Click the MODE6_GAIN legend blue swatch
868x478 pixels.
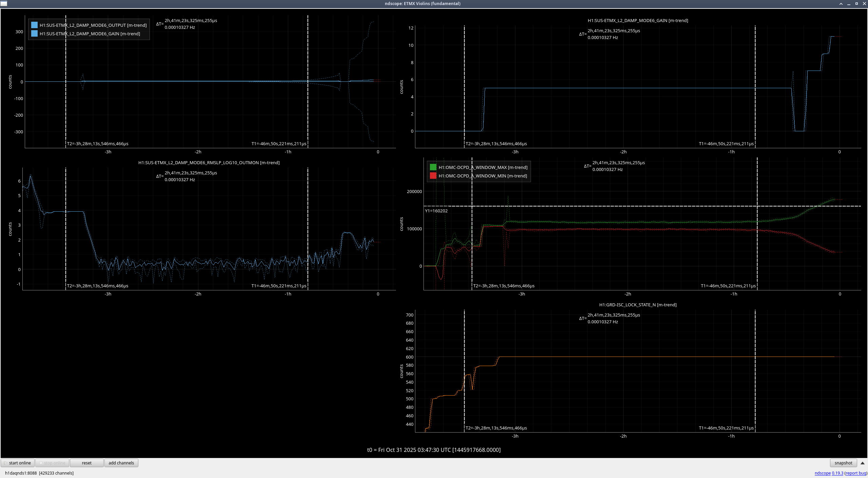pyautogui.click(x=34, y=34)
